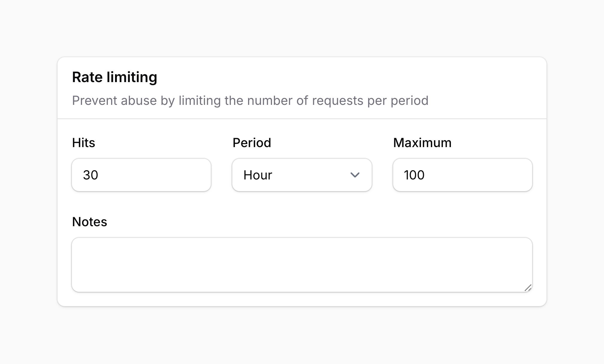Click the Hits field label
The width and height of the screenshot is (604, 364).
[x=84, y=143]
